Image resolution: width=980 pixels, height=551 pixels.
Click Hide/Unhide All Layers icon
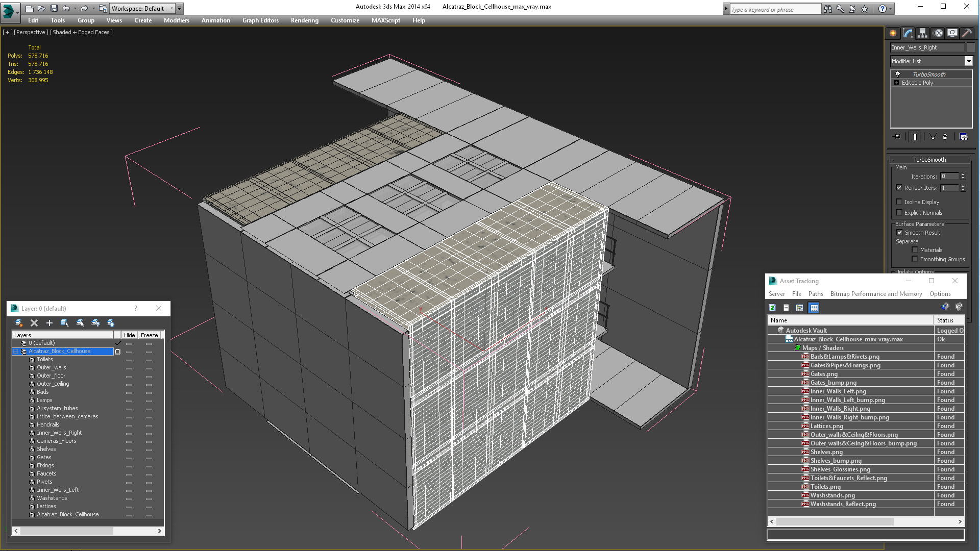95,323
